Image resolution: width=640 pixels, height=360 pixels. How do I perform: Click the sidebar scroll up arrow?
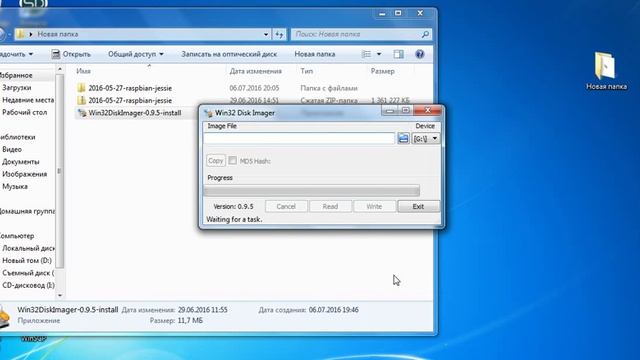[60, 69]
